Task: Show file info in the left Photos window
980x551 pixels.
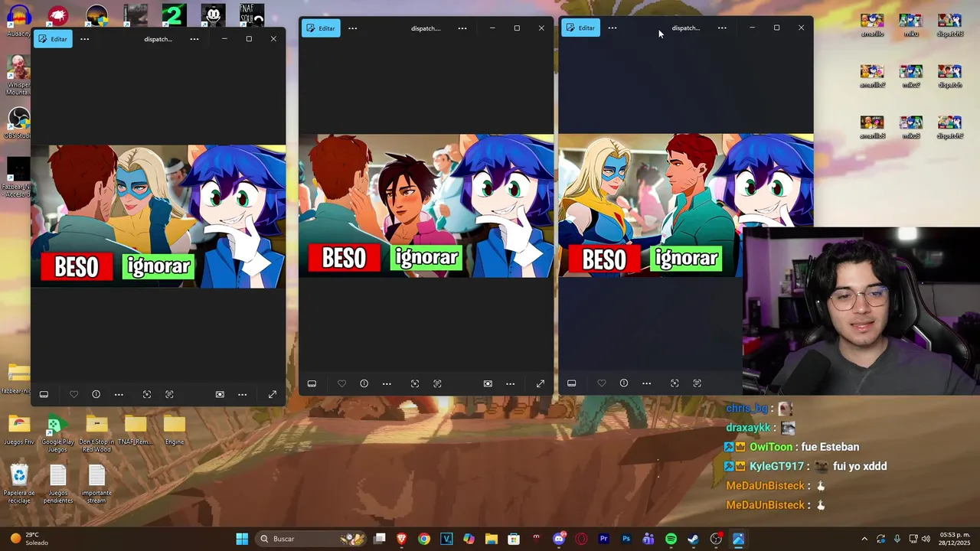Action: click(96, 394)
